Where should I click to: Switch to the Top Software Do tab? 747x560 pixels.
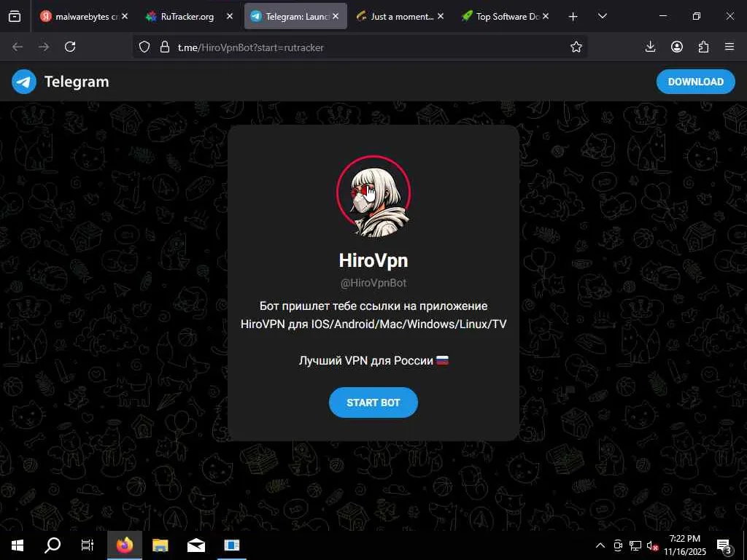point(505,16)
